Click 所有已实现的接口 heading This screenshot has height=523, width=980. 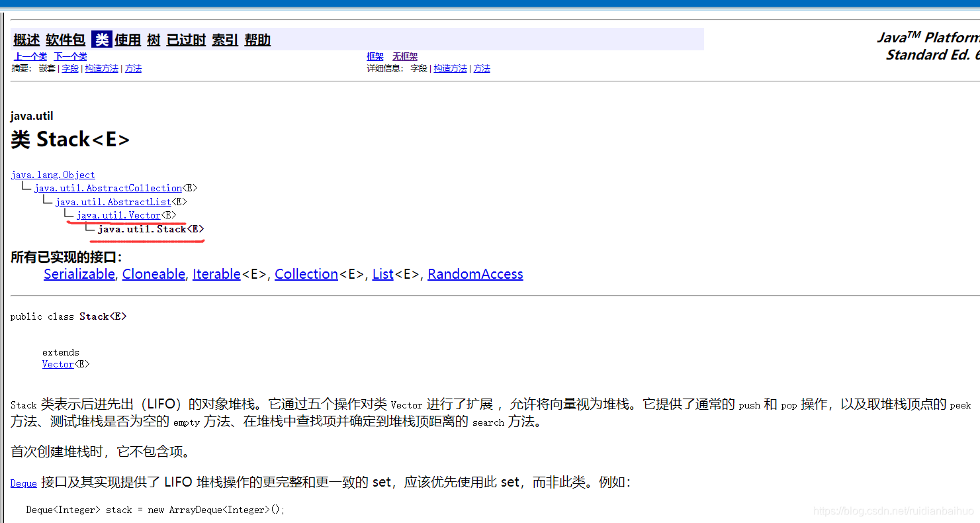pyautogui.click(x=67, y=258)
